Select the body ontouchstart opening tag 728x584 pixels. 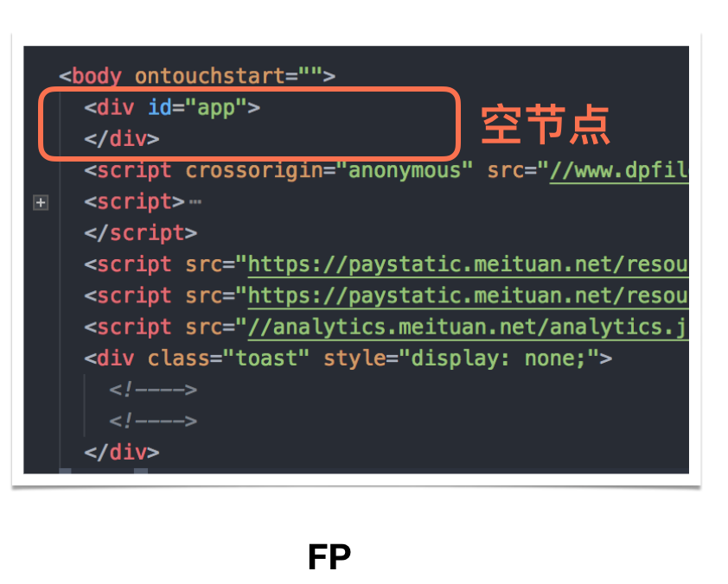pos(197,76)
